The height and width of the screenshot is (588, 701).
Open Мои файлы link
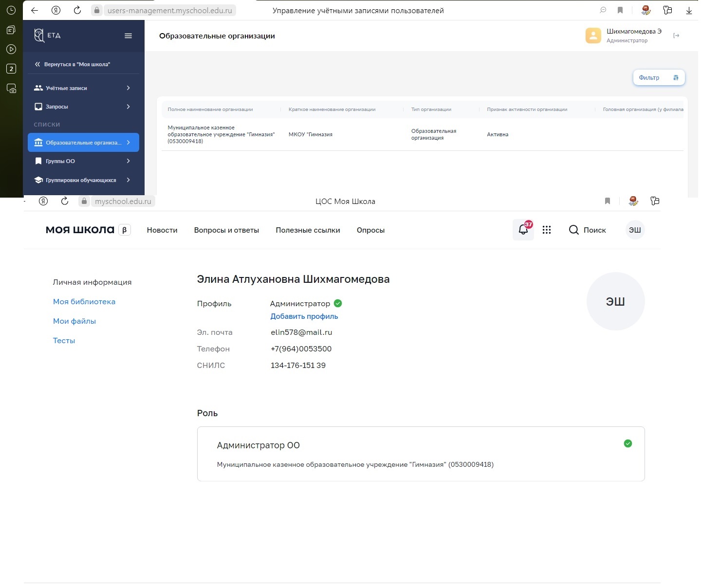pos(74,321)
